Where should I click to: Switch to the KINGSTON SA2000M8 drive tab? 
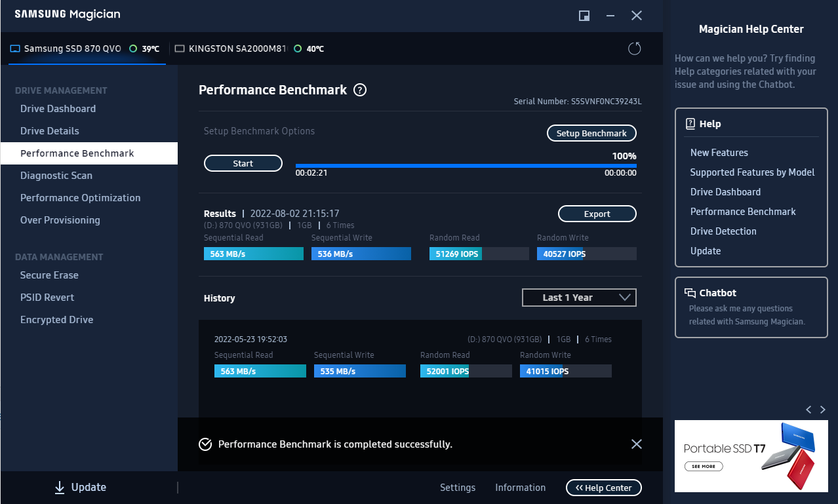click(237, 48)
